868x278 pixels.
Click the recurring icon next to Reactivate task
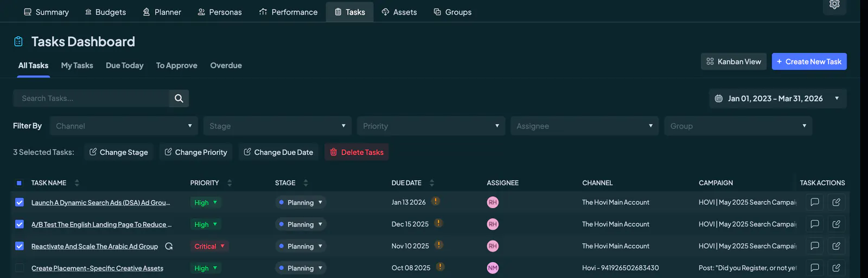[x=169, y=246]
